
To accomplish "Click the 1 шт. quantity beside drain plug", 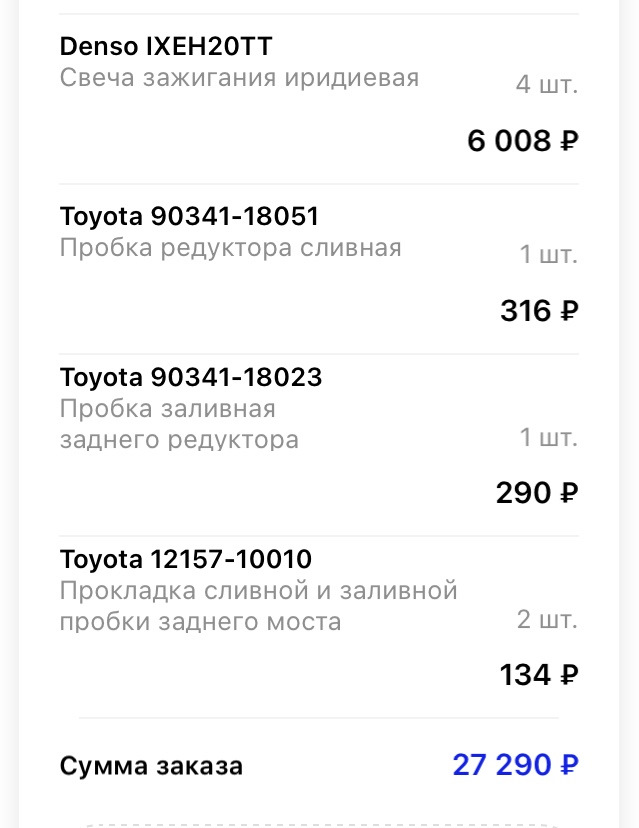I will point(543,254).
